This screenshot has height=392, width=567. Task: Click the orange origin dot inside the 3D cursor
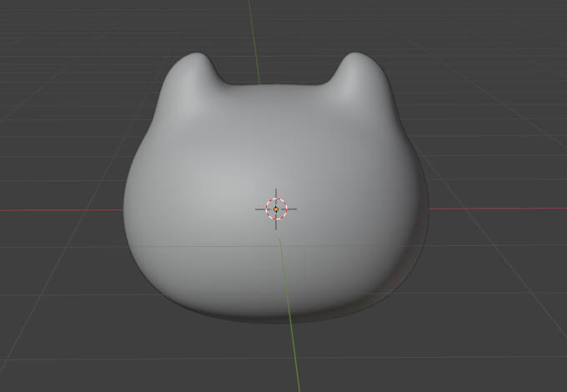(x=276, y=209)
